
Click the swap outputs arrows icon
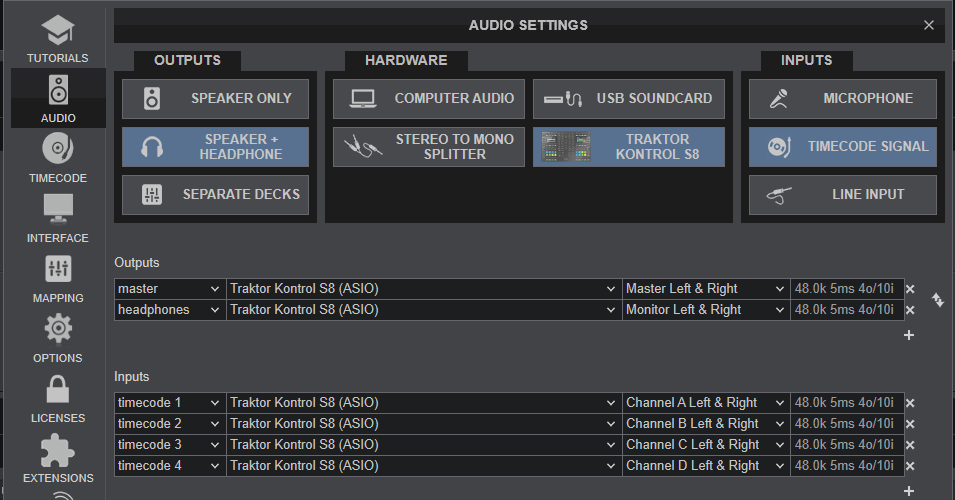click(937, 299)
